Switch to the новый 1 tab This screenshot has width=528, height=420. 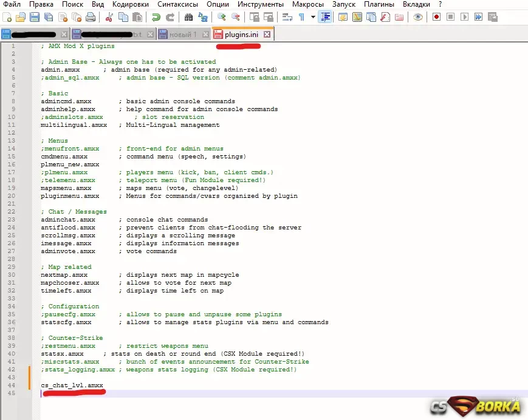coord(183,35)
